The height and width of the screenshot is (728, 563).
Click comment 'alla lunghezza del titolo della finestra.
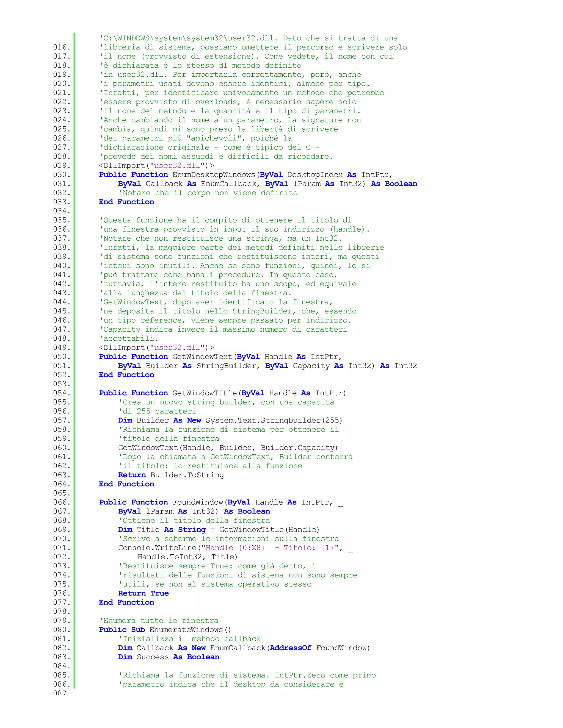(x=195, y=293)
